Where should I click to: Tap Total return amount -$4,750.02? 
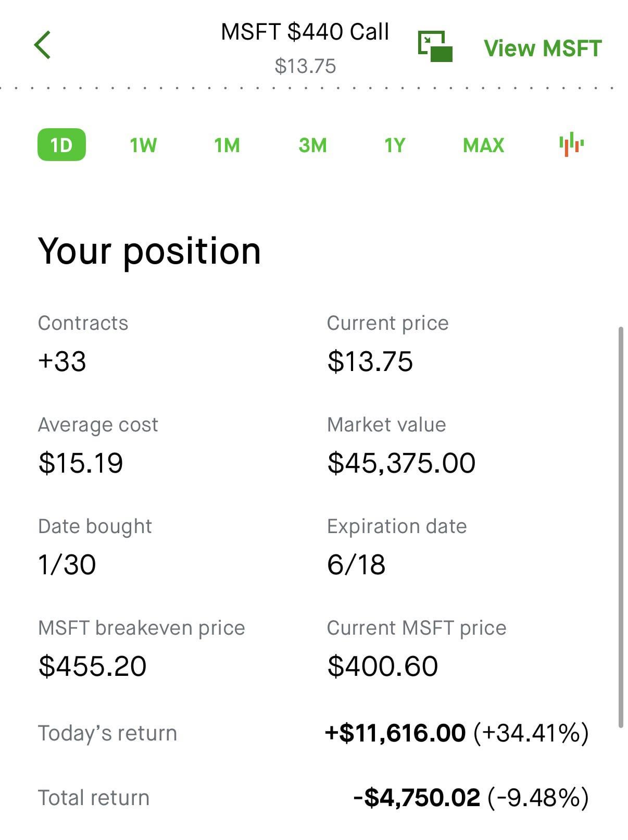pos(417,798)
